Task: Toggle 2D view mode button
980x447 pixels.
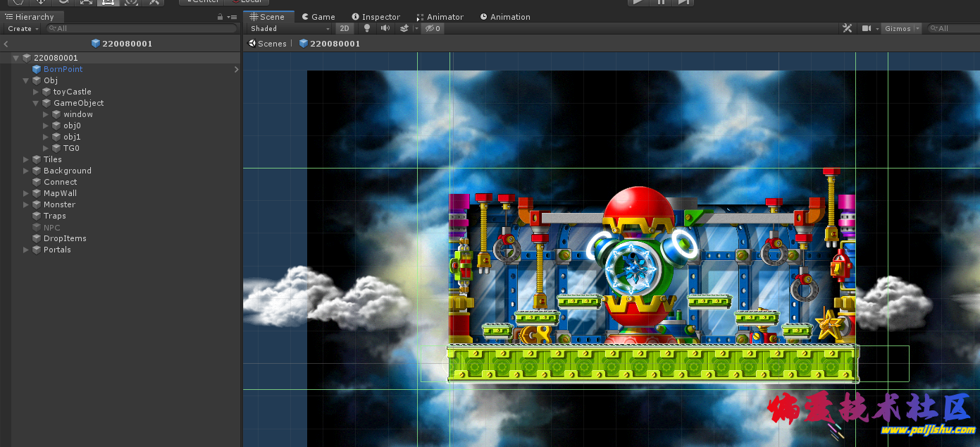Action: (x=345, y=28)
